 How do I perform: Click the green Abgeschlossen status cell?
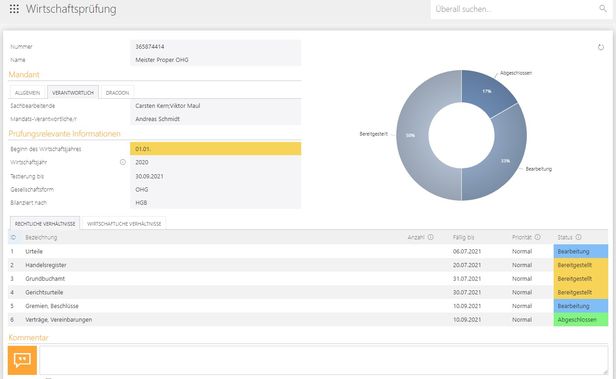coord(581,320)
